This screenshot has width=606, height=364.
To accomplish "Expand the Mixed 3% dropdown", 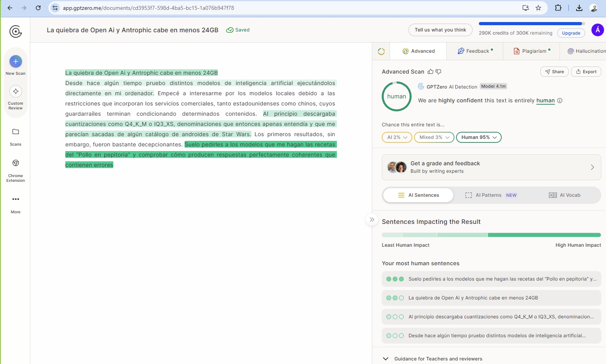I will tap(434, 137).
